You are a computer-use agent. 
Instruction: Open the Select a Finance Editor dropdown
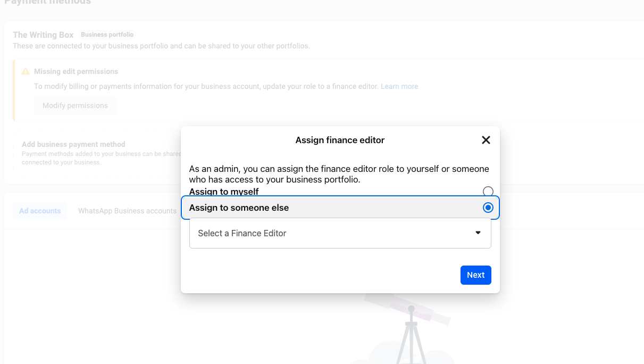(340, 233)
